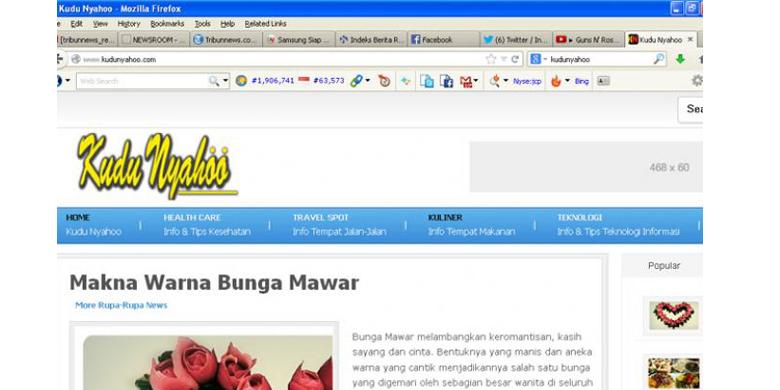Switch to the NEWSROOM tab
780x390 pixels.
[x=154, y=40]
